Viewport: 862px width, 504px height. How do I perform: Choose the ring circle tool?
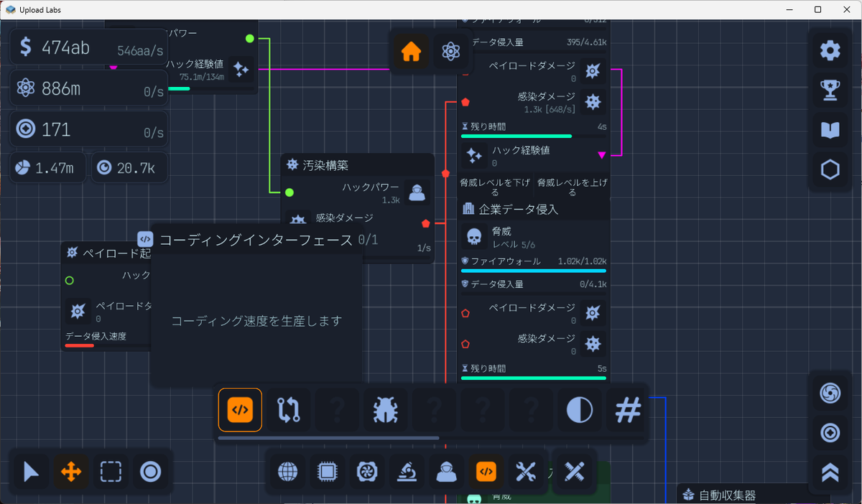pos(150,472)
